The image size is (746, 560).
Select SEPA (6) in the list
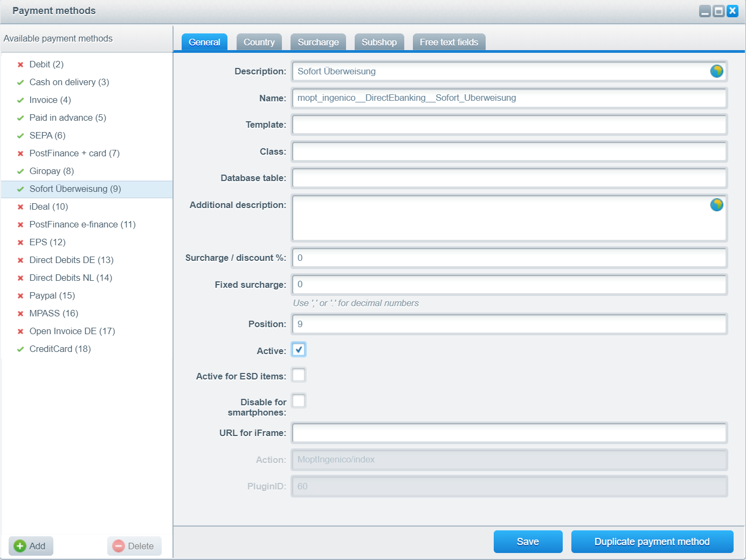(x=86, y=136)
